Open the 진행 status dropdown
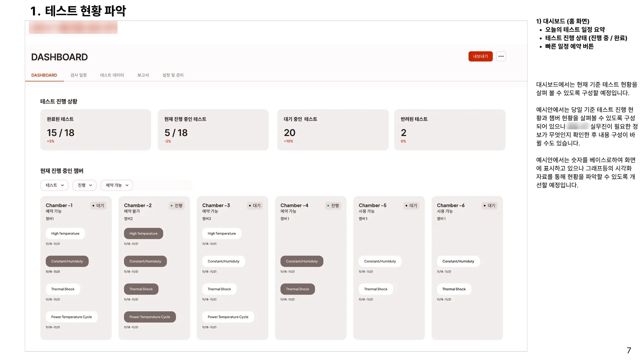 [x=84, y=185]
